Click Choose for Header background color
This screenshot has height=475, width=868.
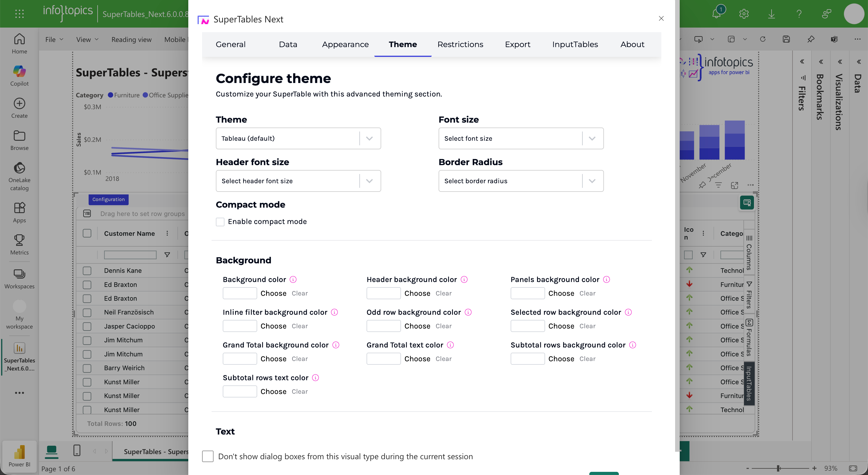coord(417,293)
